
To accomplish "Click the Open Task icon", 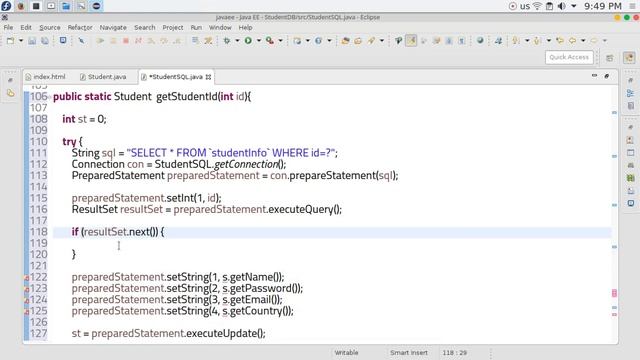I will (358, 40).
